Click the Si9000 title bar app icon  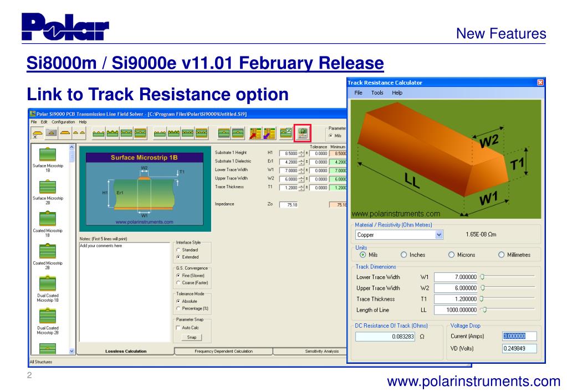click(x=33, y=114)
